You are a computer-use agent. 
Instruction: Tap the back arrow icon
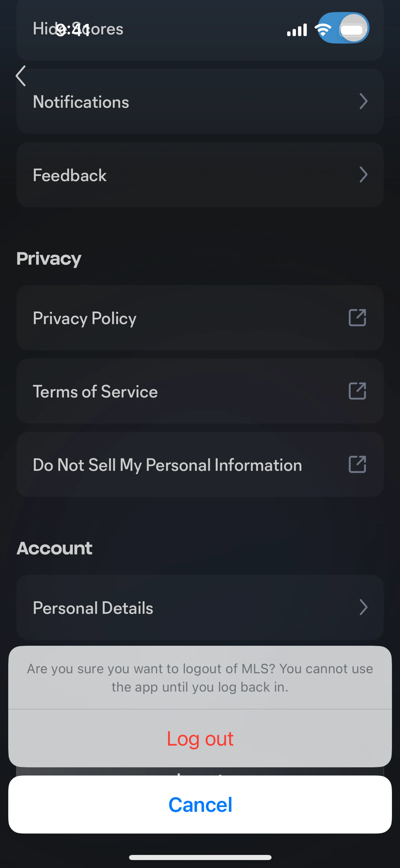point(21,76)
